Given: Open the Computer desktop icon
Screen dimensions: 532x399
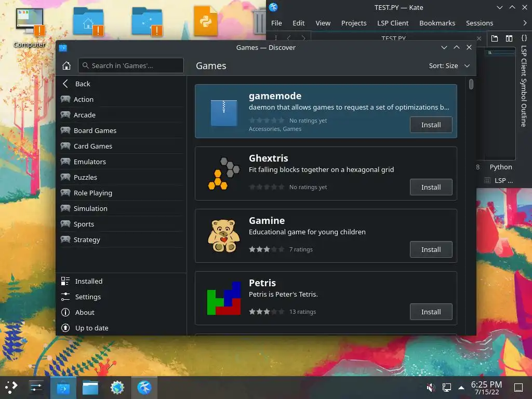Looking at the screenshot, I should click(x=30, y=28).
